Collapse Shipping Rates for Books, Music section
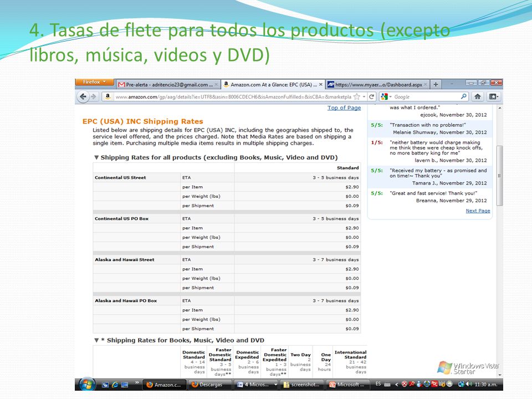Viewport: 532px width, 399px height. [96, 340]
